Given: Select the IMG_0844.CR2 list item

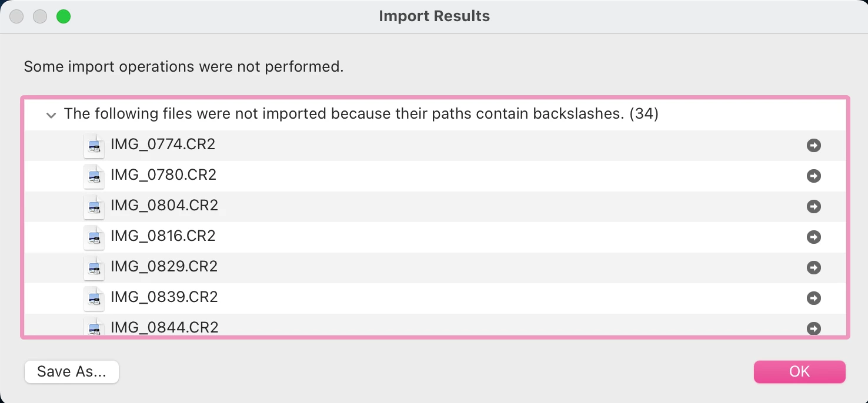Looking at the screenshot, I should 164,327.
